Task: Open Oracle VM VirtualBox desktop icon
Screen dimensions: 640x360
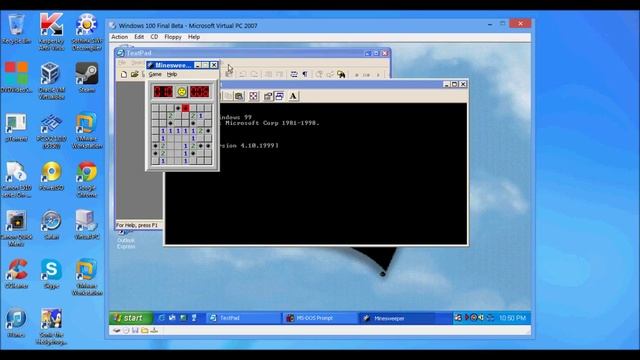Action: 51,80
